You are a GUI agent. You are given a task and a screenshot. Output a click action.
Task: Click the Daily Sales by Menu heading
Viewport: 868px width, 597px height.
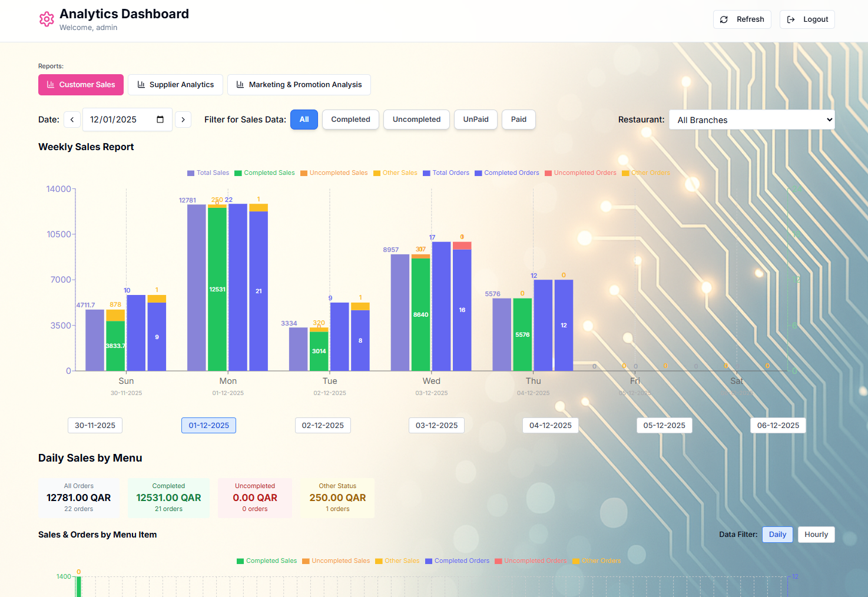[90, 458]
